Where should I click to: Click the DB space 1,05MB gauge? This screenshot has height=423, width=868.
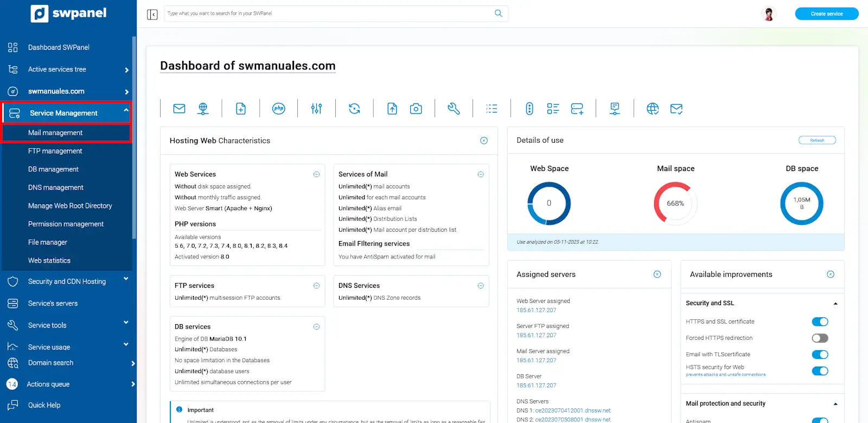[802, 203]
